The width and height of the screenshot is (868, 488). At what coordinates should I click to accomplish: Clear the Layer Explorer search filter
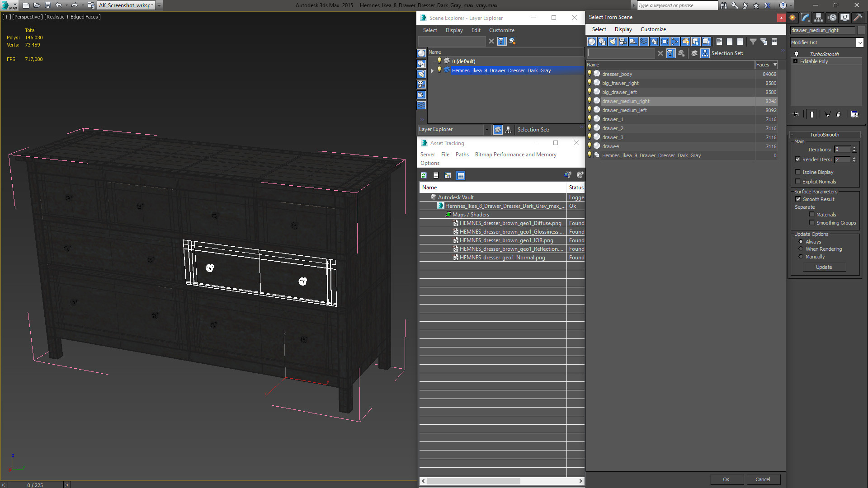click(x=491, y=41)
